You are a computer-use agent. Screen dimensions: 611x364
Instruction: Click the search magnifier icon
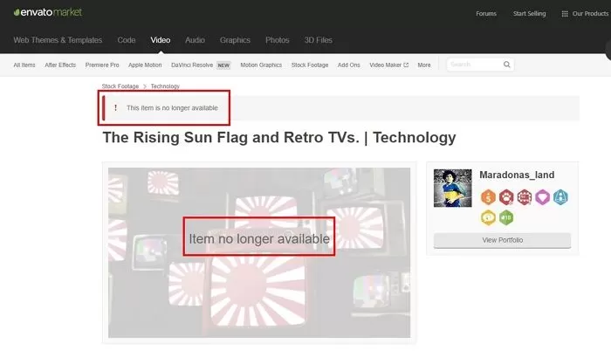506,65
